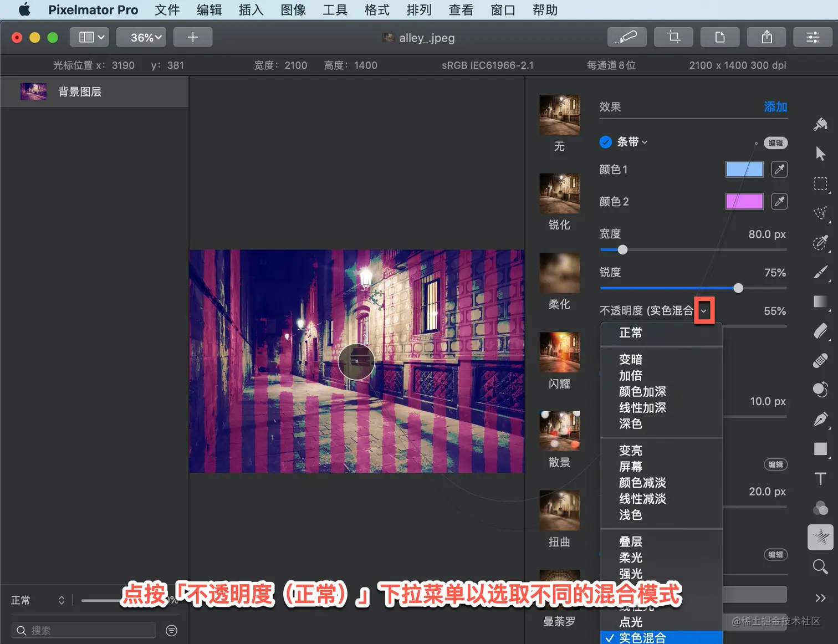The height and width of the screenshot is (644, 838).
Task: Click the highlighted Effects star tool
Action: click(820, 537)
